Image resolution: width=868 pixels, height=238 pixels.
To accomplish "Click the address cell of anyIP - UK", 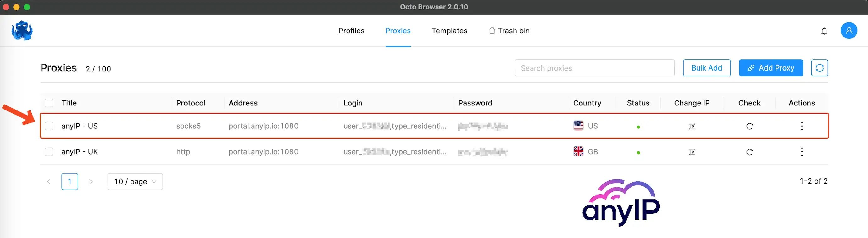I will (x=264, y=152).
